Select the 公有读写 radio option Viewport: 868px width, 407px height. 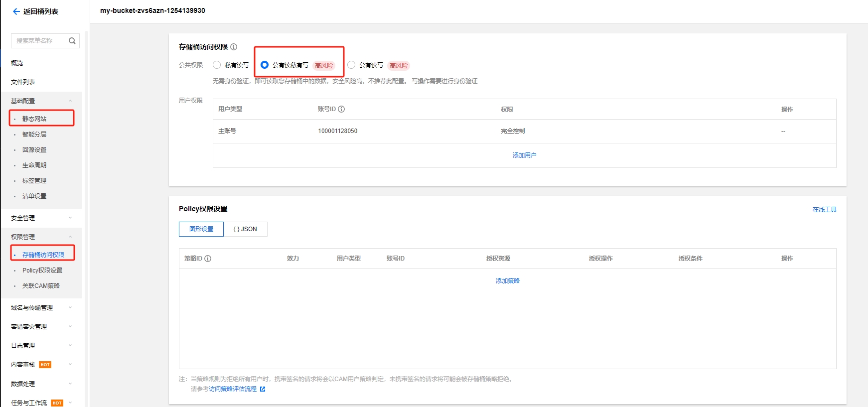pos(351,65)
